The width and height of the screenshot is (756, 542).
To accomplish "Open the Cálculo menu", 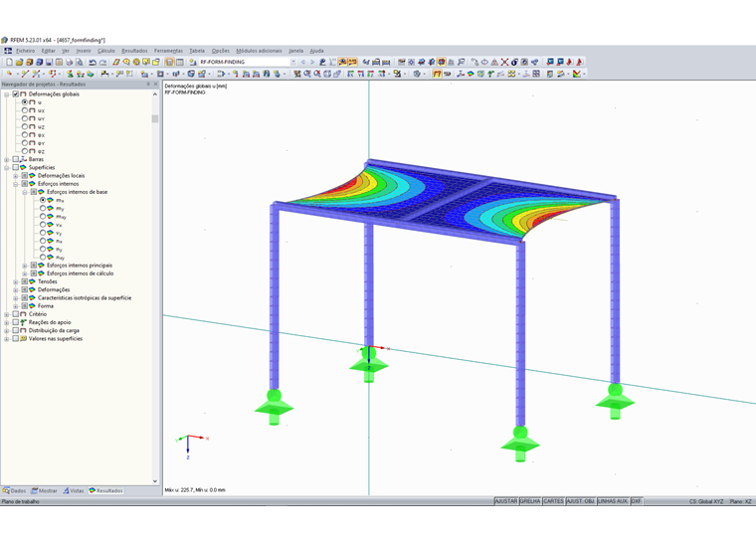I will [x=106, y=51].
